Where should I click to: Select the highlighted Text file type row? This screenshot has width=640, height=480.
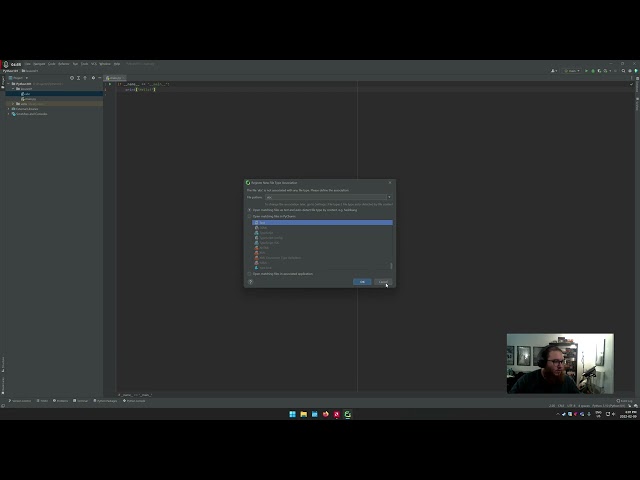coord(322,222)
